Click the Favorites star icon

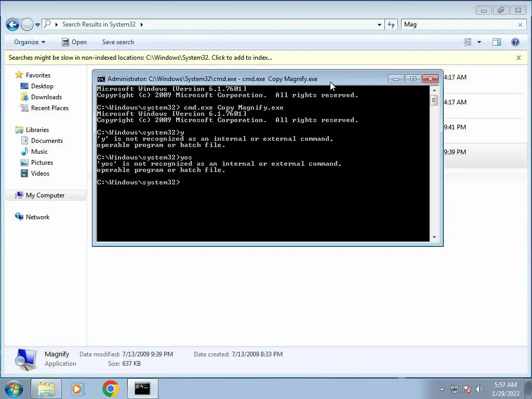coord(19,75)
